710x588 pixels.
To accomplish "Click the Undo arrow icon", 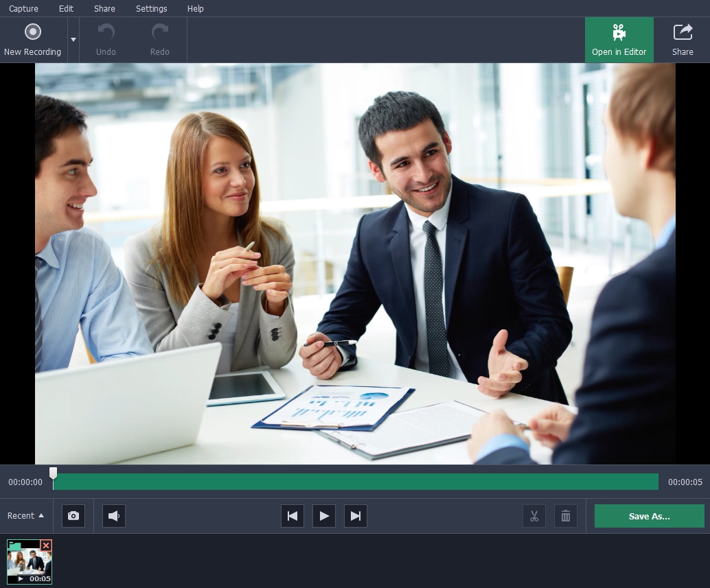I will pos(106,32).
